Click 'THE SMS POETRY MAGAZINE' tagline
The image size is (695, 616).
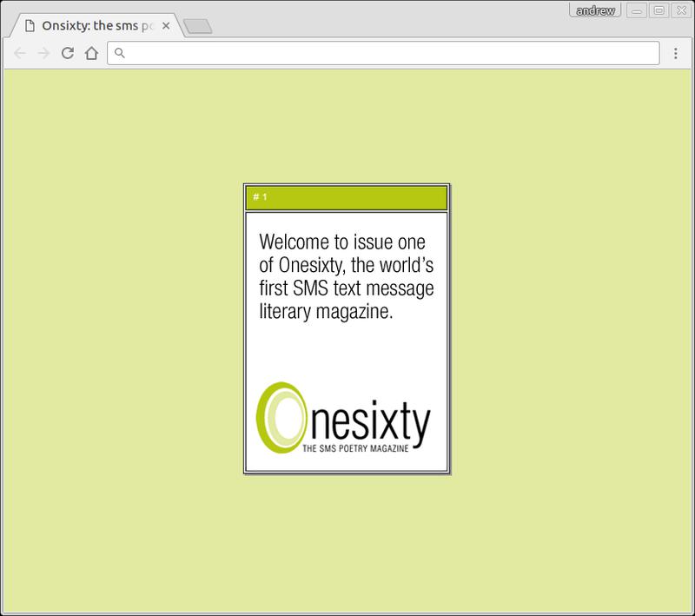(x=355, y=448)
